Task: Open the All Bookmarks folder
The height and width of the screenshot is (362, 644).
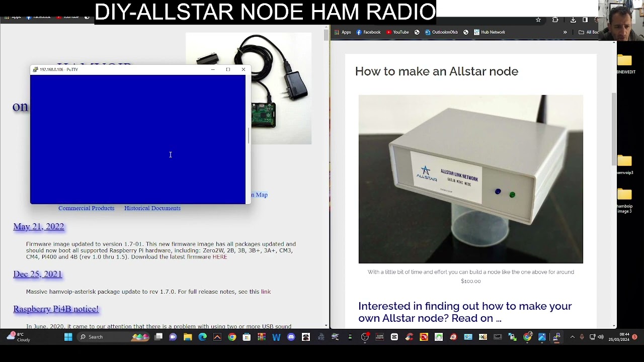Action: (x=589, y=32)
